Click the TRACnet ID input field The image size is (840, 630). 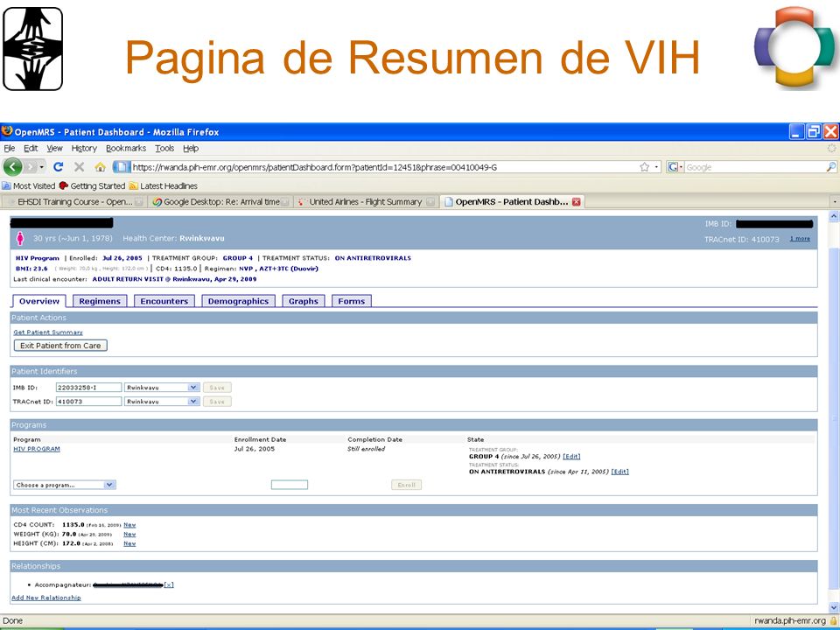(89, 402)
